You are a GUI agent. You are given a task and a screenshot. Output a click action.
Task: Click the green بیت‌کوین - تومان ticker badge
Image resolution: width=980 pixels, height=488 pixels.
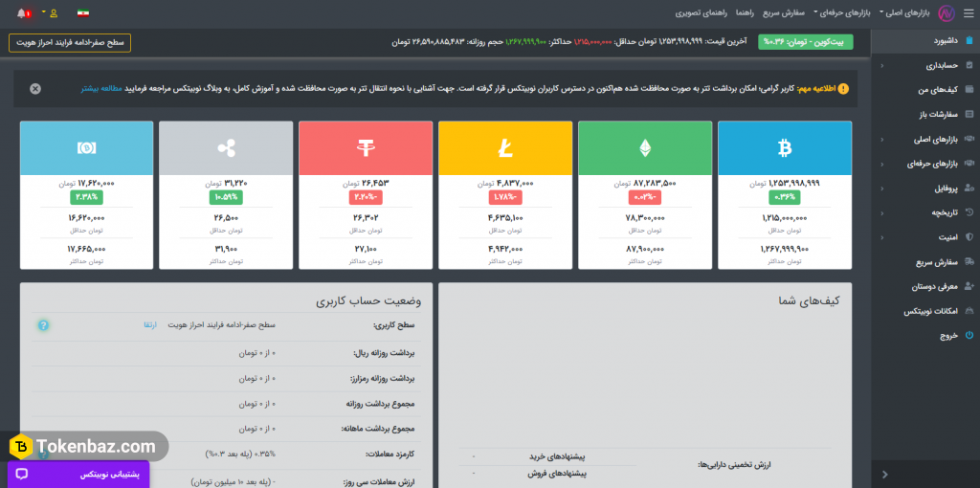coord(805,42)
